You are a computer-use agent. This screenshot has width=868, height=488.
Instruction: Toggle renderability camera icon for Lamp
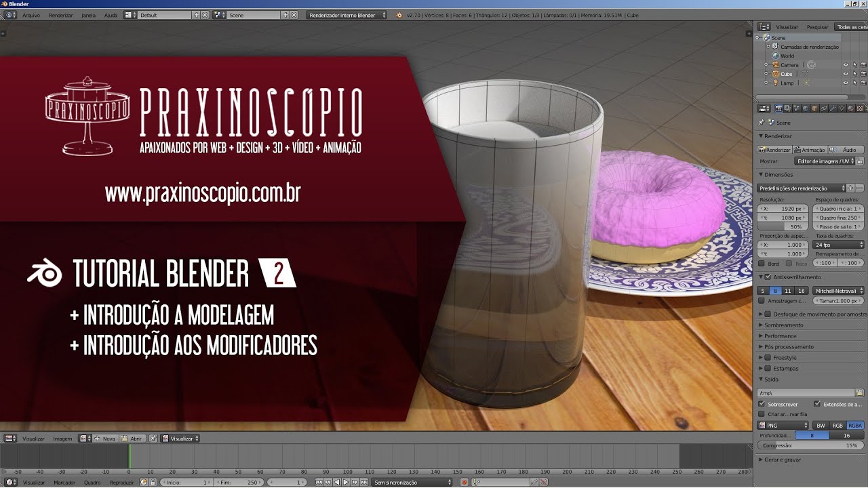(863, 83)
